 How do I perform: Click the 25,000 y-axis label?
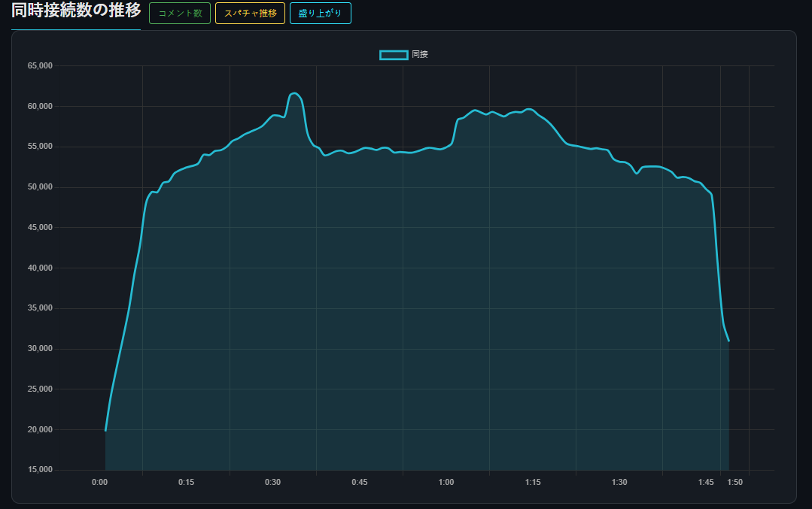coord(40,389)
